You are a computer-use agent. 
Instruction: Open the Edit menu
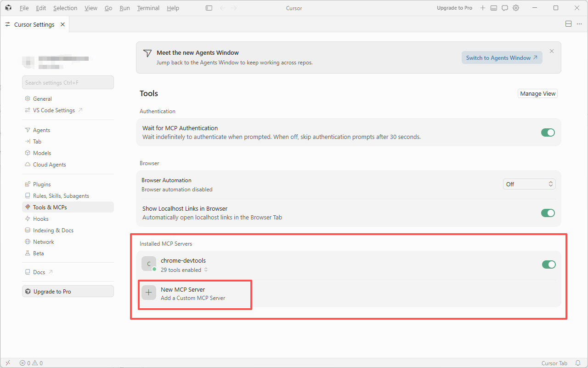click(x=41, y=8)
